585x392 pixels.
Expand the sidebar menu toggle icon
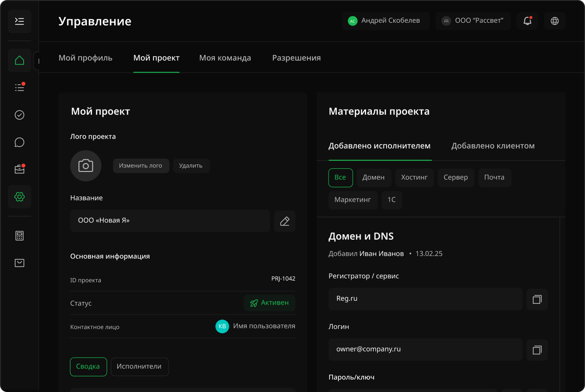tap(19, 21)
